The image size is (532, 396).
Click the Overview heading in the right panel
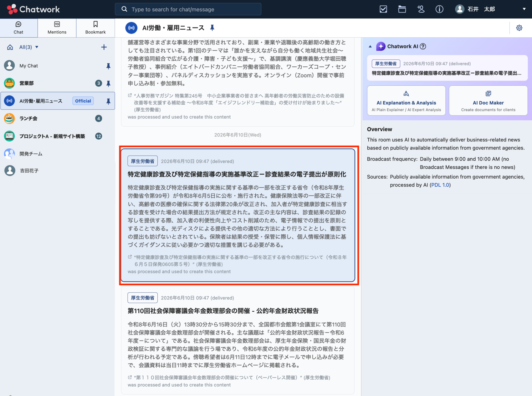[380, 129]
